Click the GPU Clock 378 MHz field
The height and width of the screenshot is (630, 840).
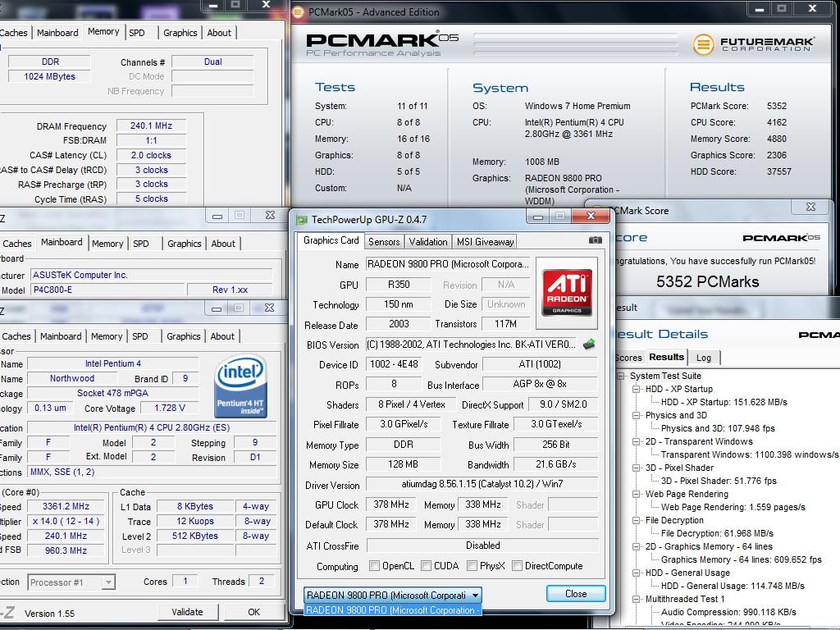click(391, 504)
